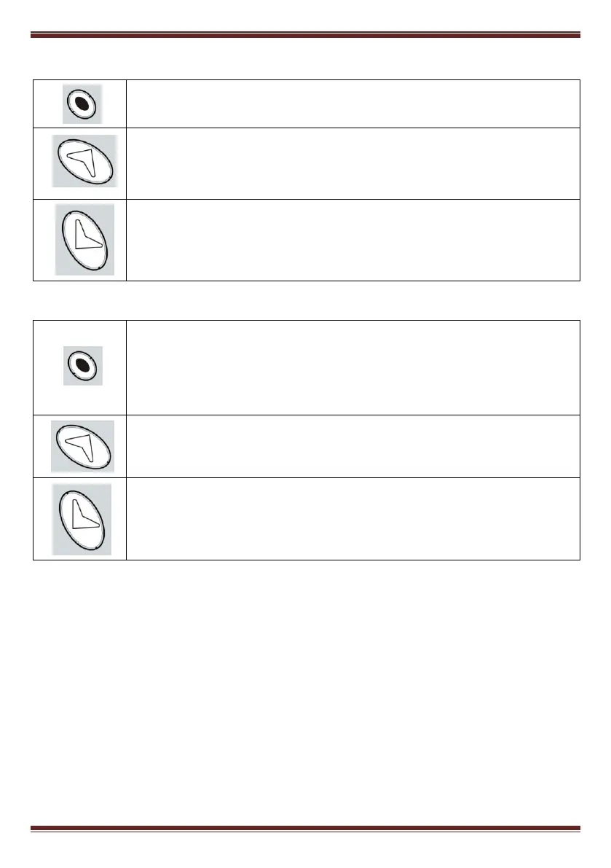Click the blank page area below the lower table
This screenshot has width=611, height=868.
coord(305,692)
